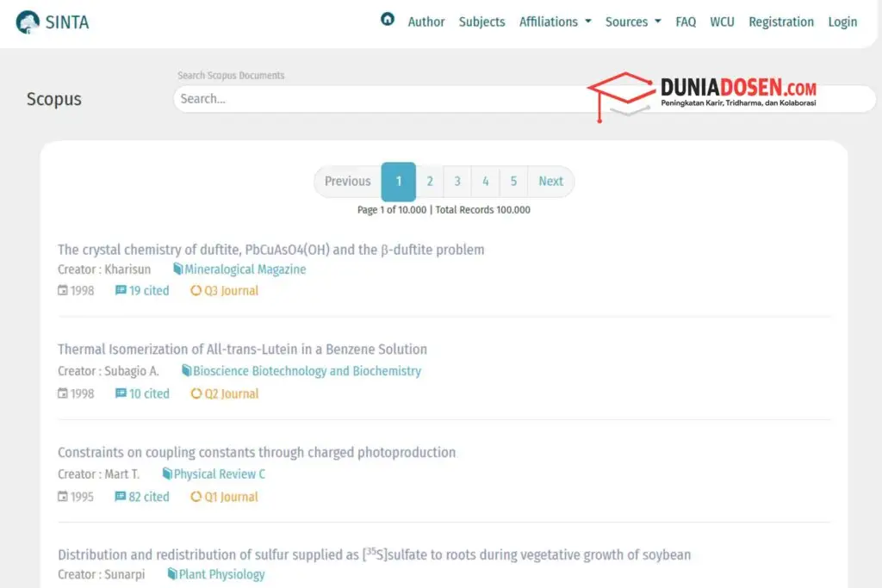
Task: Click the citation icon next to 82 cited
Action: point(121,497)
